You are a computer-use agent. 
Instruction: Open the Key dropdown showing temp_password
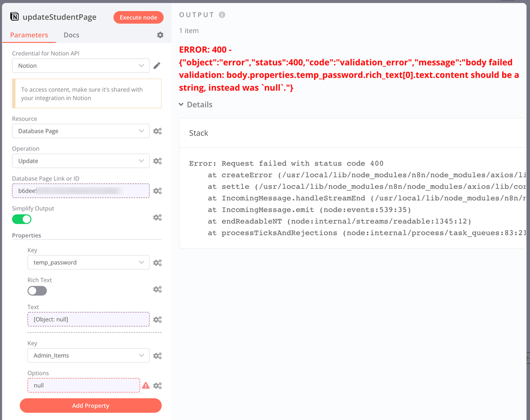coord(88,262)
